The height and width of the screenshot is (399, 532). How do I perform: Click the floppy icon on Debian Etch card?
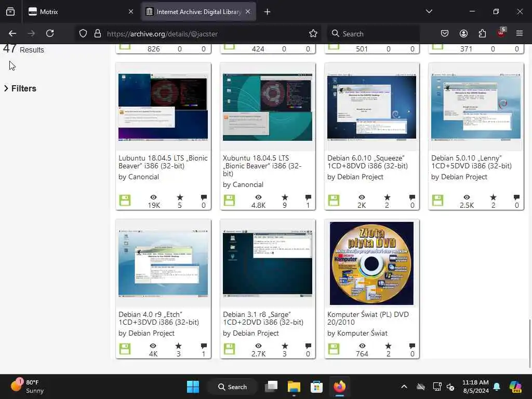pos(125,349)
